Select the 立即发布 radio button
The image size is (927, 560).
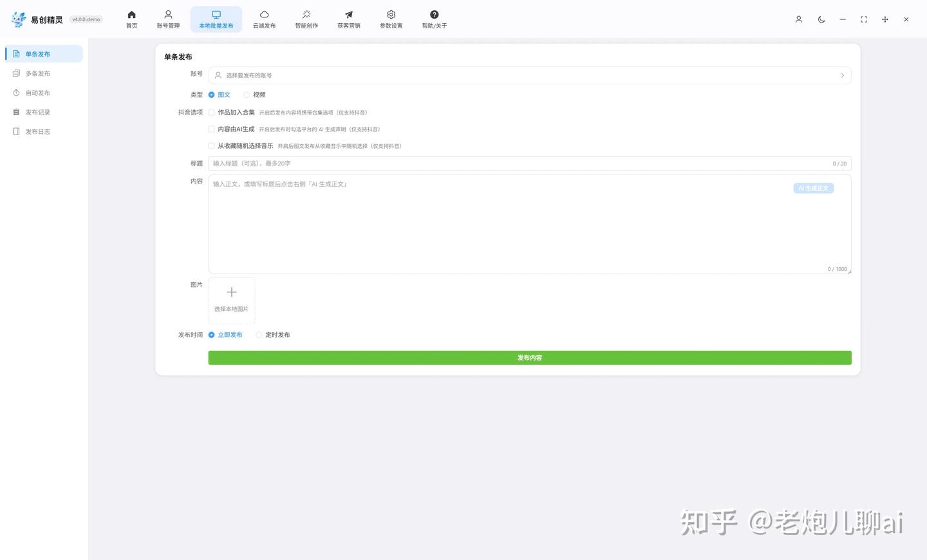tap(211, 335)
